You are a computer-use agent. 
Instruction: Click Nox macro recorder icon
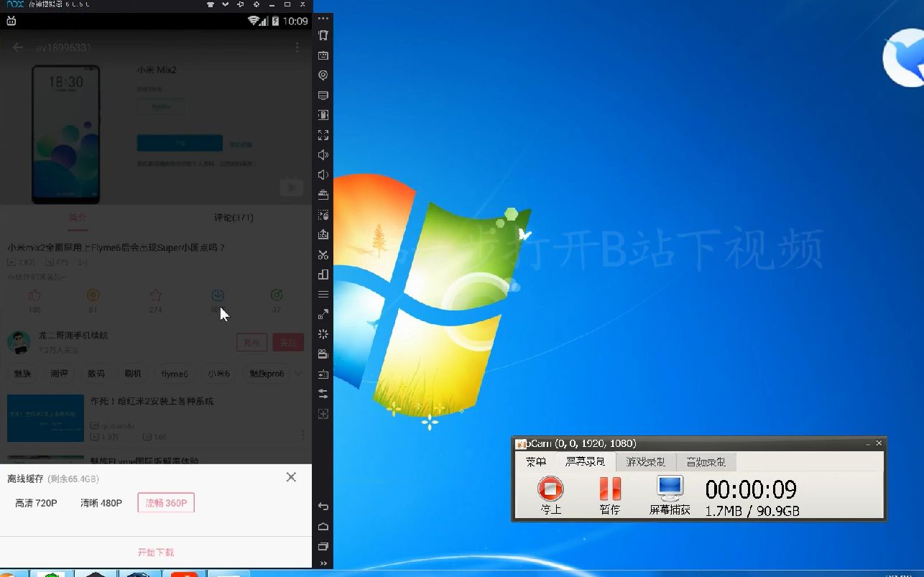point(323,215)
